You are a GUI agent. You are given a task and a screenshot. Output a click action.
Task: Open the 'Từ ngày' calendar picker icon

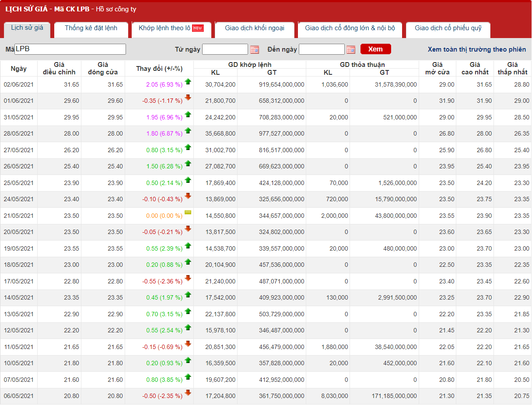[x=255, y=49]
